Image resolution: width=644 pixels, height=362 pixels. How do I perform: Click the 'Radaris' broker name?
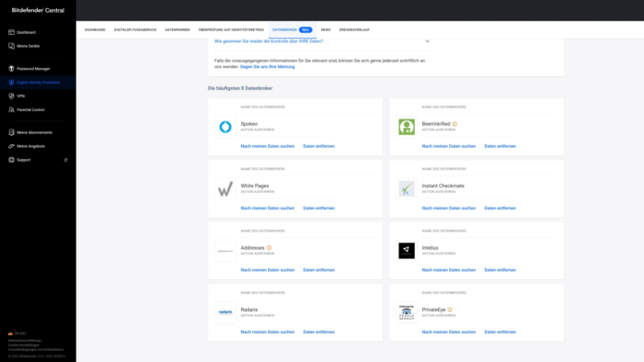pyautogui.click(x=249, y=310)
